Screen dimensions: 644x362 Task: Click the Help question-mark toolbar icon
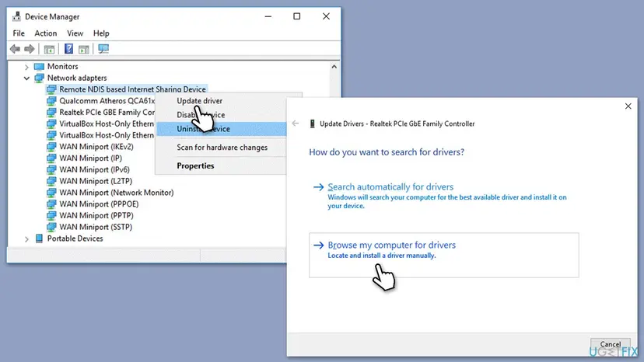(x=68, y=49)
